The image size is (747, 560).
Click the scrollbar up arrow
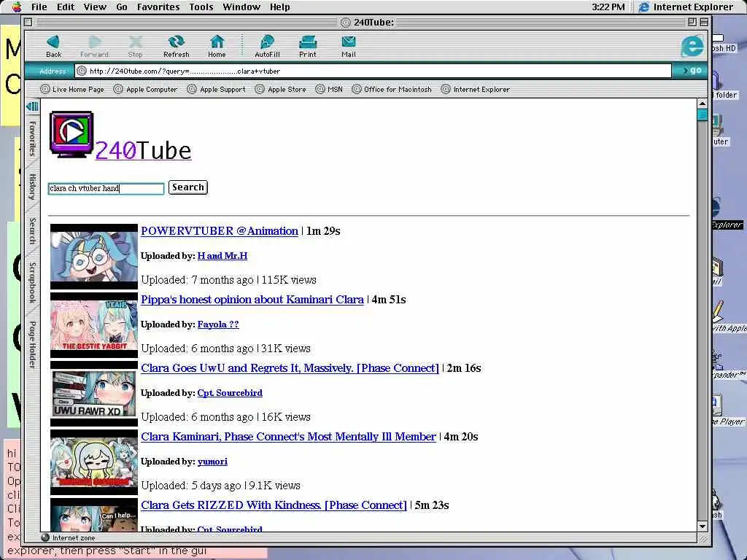coord(703,104)
